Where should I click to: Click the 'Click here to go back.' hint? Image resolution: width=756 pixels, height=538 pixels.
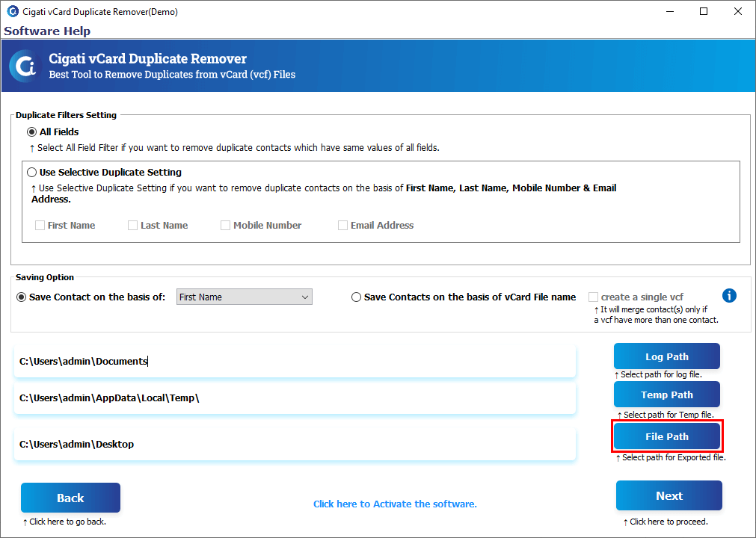tap(64, 522)
